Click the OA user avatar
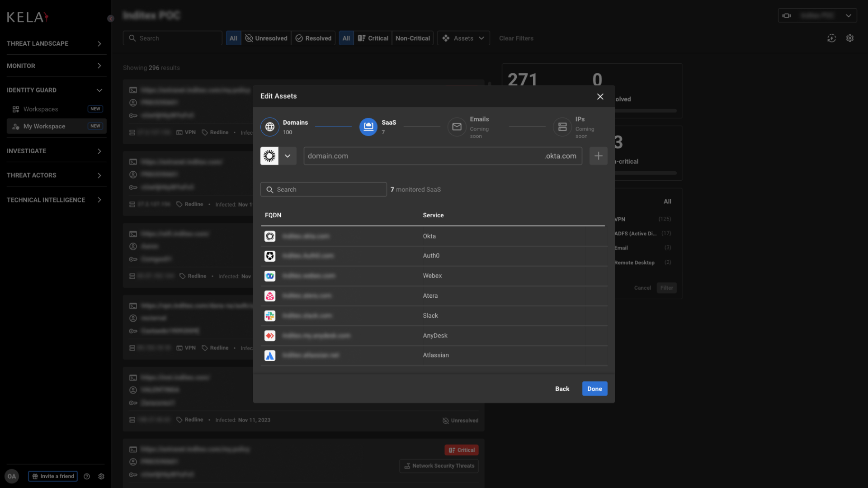Image resolution: width=868 pixels, height=488 pixels. point(12,476)
